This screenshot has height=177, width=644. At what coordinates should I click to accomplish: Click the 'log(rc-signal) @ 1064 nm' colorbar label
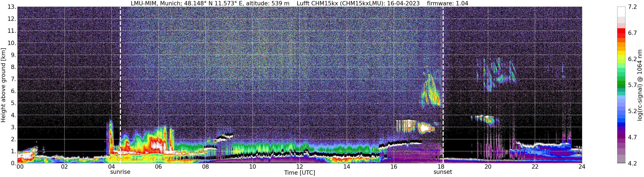[x=640, y=85]
